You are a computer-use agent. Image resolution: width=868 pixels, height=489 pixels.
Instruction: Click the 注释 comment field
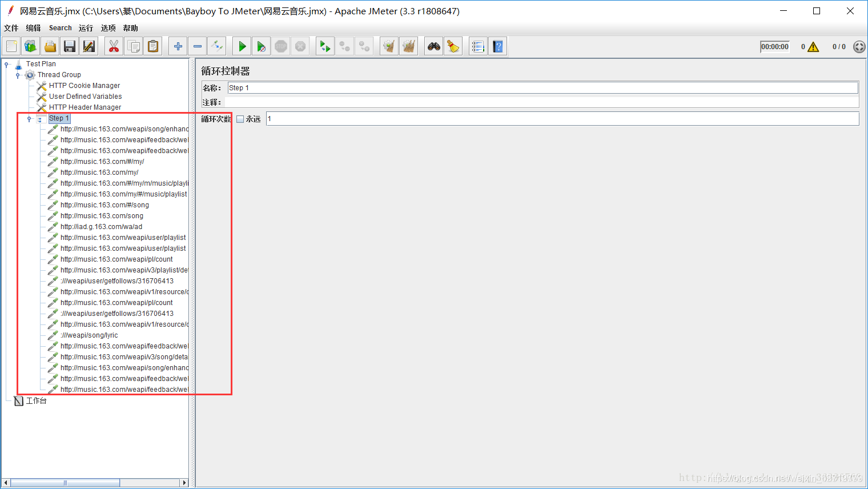click(541, 102)
